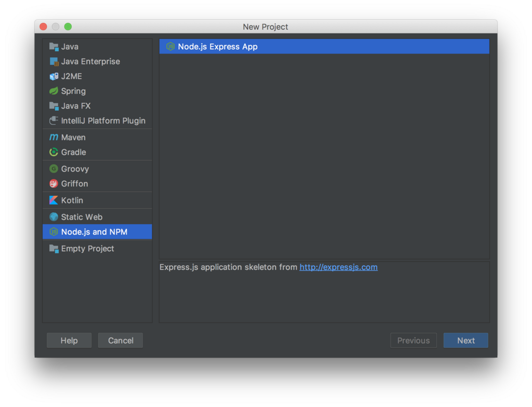Click the J2ME icon
Screen dimensions: 532x407
54,76
